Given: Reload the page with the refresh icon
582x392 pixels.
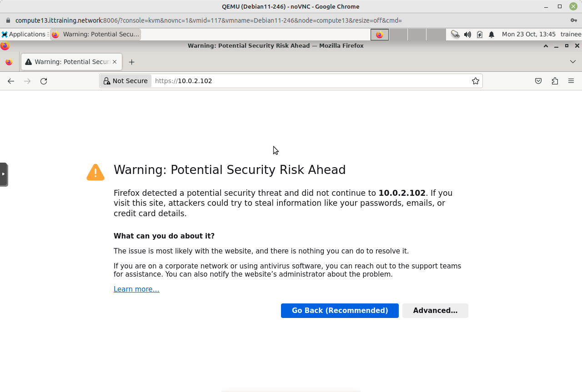Looking at the screenshot, I should 44,81.
